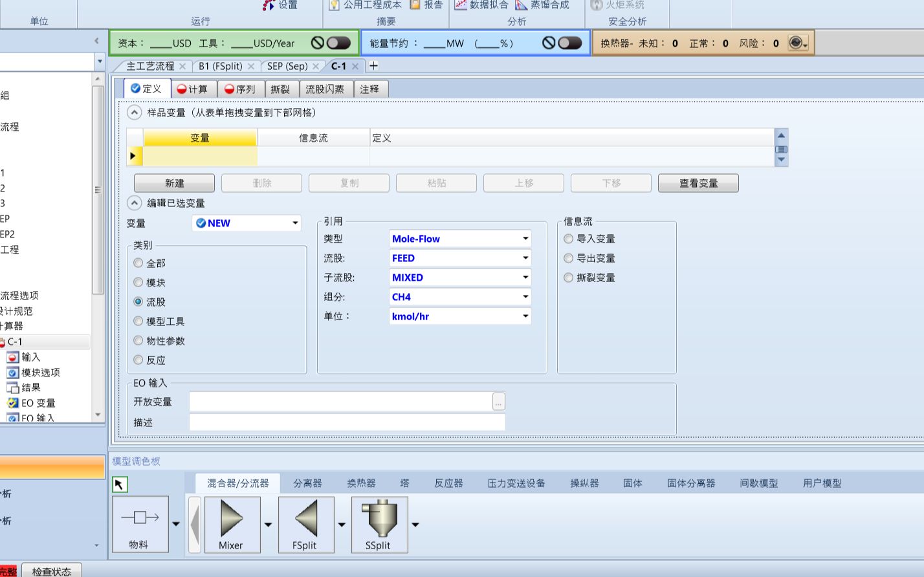The height and width of the screenshot is (577, 924).
Task: Choose 导入变量 information flow option
Action: pos(568,239)
